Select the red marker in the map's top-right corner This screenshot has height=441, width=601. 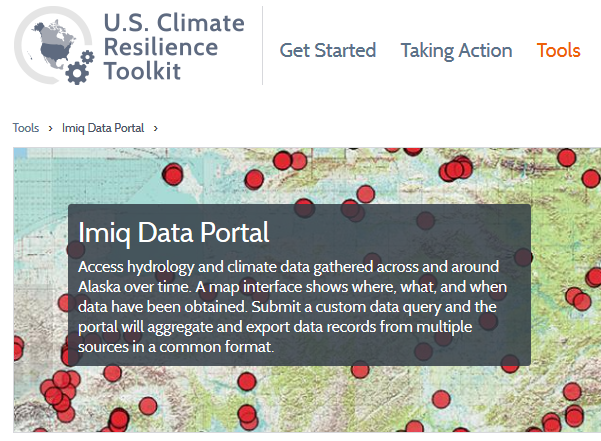click(x=567, y=157)
